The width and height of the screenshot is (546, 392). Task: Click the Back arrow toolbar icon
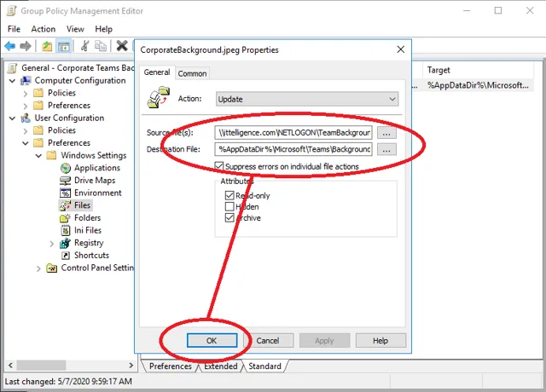tap(9, 46)
